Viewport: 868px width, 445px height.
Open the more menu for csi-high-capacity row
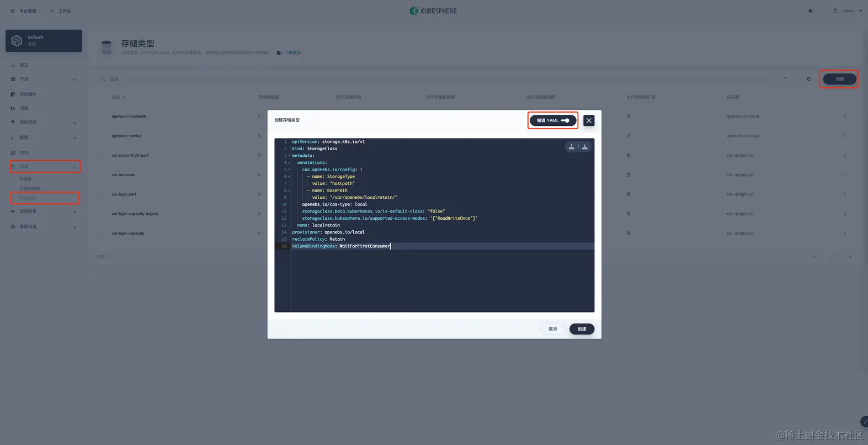coord(845,234)
